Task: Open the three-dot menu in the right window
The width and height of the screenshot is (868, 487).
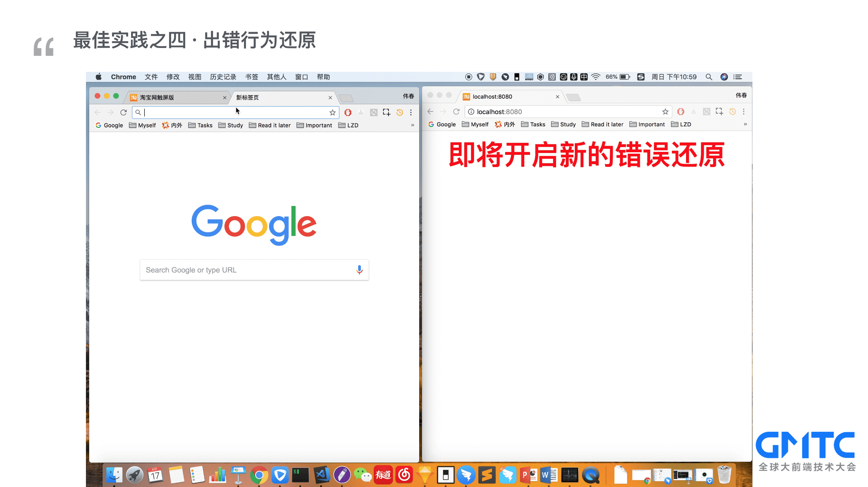Action: (744, 112)
